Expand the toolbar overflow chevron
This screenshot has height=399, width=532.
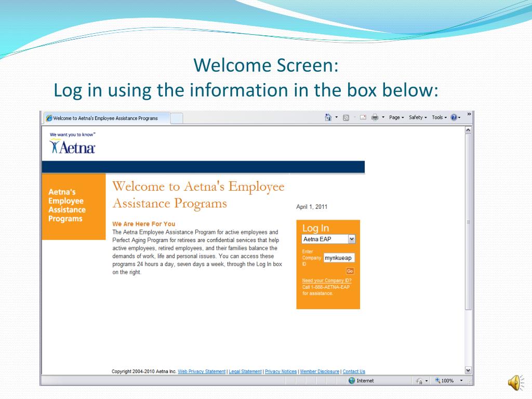click(x=469, y=114)
